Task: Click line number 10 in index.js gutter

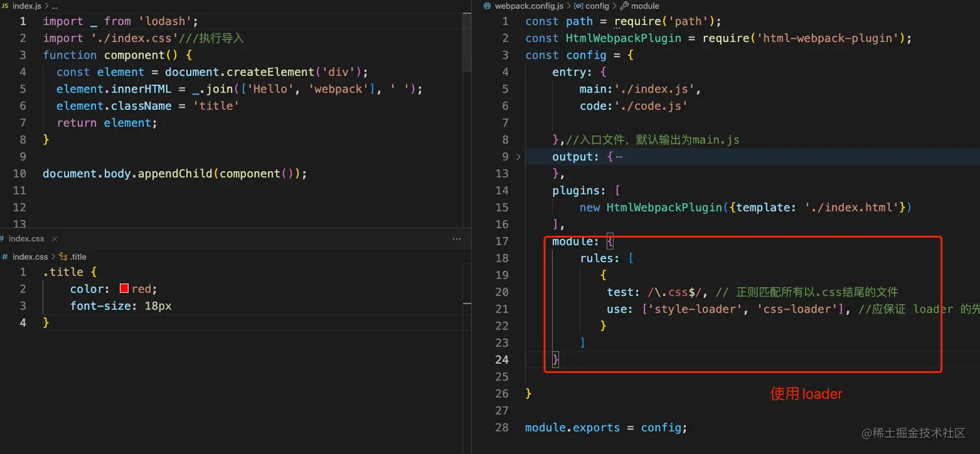Action: (x=19, y=174)
